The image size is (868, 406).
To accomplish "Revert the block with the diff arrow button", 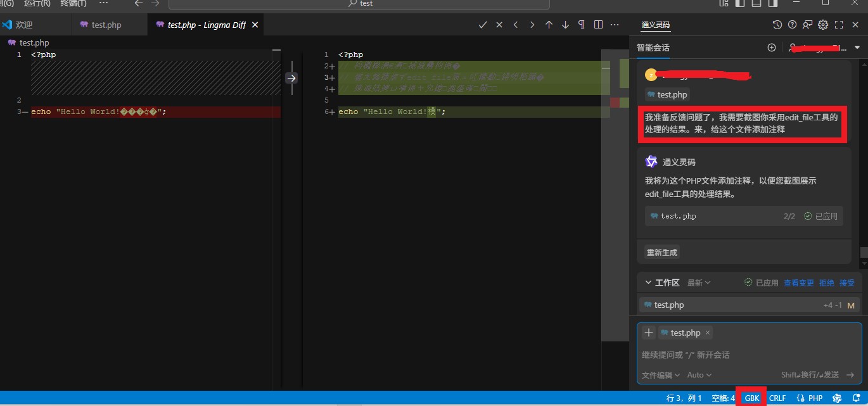I will [291, 78].
